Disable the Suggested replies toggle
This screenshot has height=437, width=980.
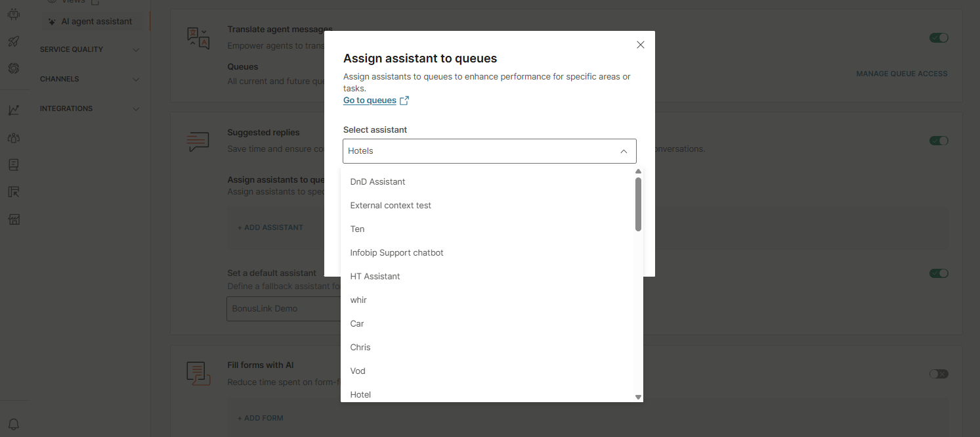[x=939, y=141]
